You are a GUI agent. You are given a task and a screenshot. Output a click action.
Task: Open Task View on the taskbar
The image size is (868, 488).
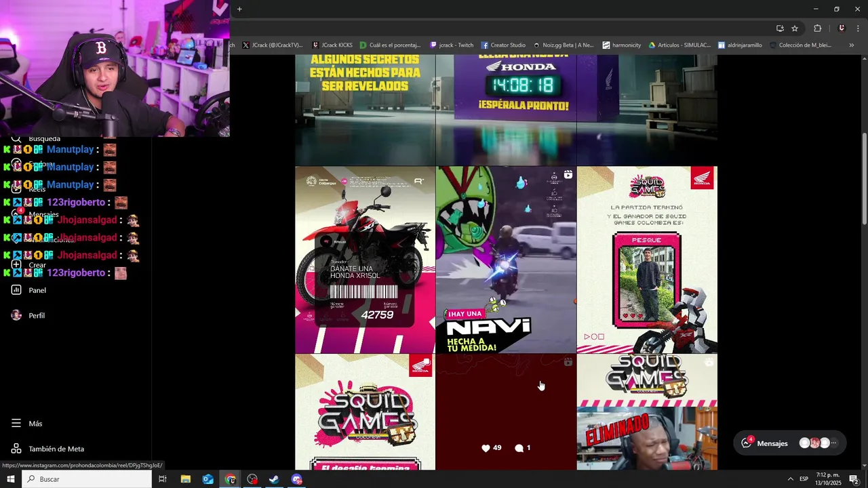[x=163, y=479]
